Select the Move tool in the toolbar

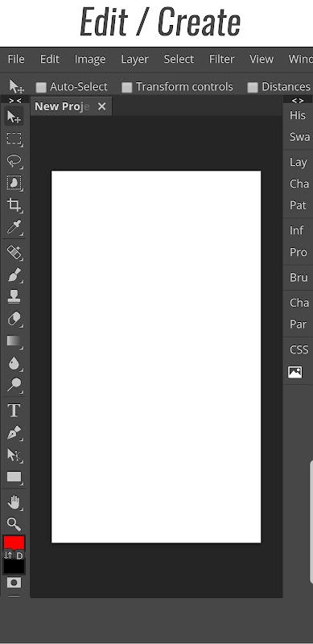point(14,118)
